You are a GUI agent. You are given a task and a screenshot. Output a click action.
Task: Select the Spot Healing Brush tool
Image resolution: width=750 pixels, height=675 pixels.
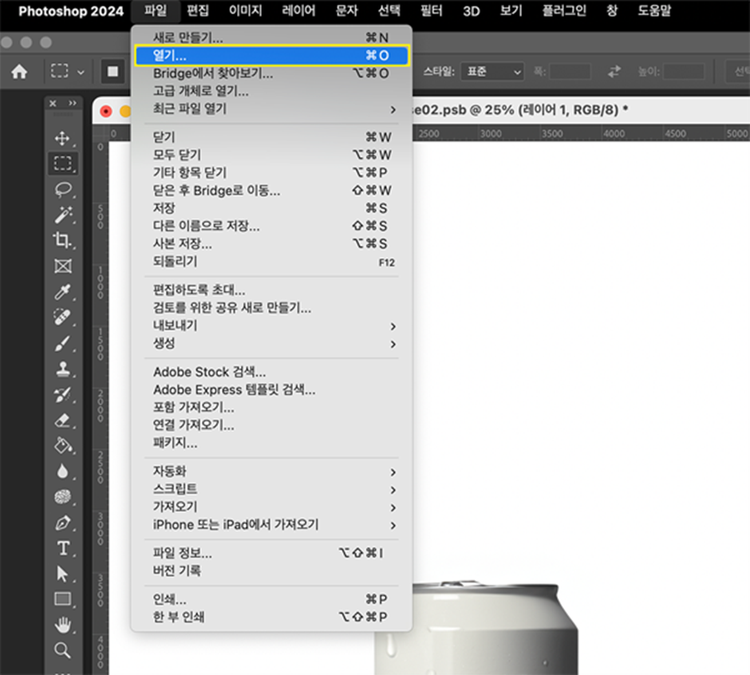[x=63, y=317]
